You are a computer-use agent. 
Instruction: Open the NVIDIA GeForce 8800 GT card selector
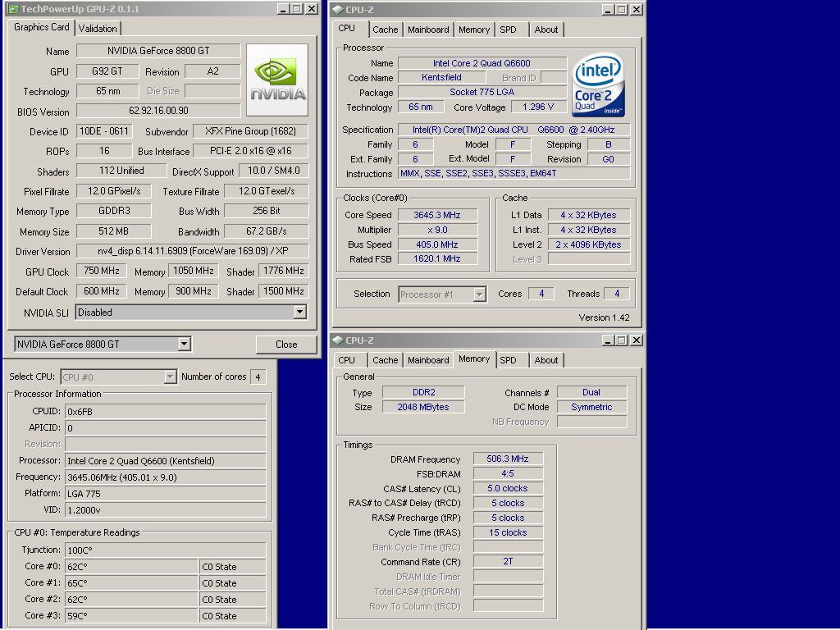(x=185, y=344)
